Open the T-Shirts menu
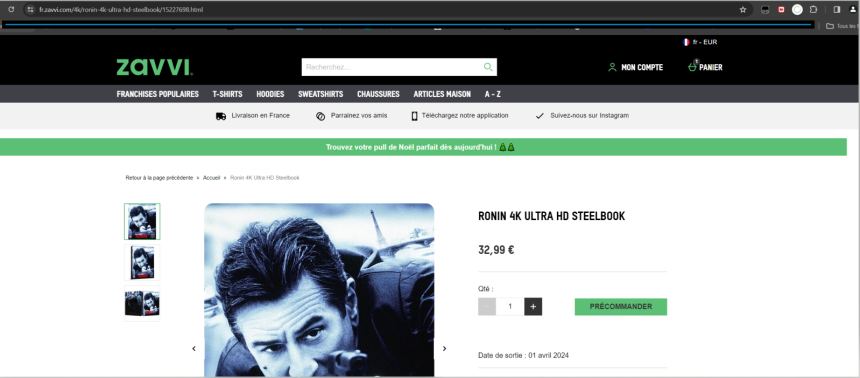The height and width of the screenshot is (378, 860). (x=228, y=94)
